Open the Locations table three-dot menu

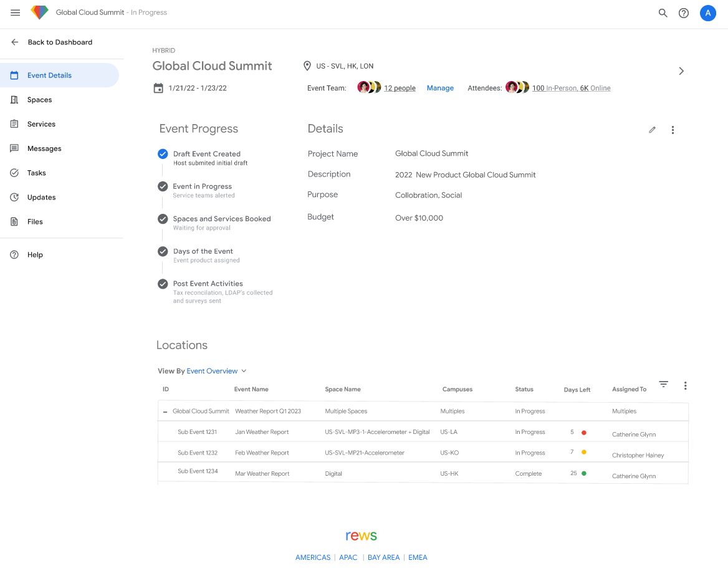(685, 386)
